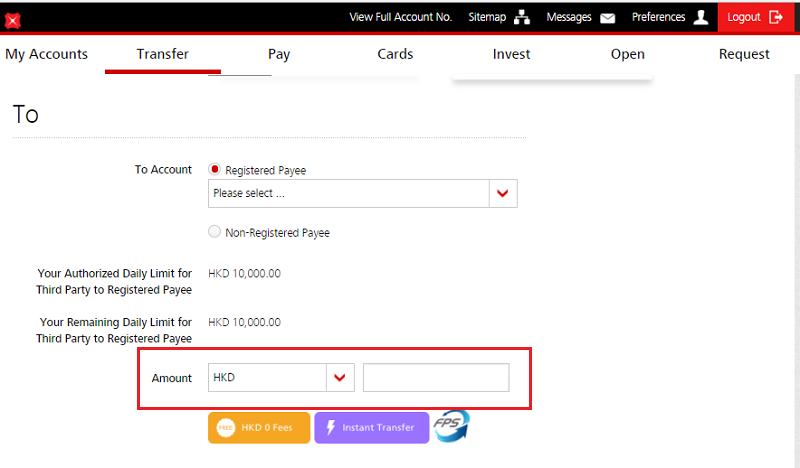Click the Logout exit arrow icon
800x468 pixels.
click(x=777, y=17)
